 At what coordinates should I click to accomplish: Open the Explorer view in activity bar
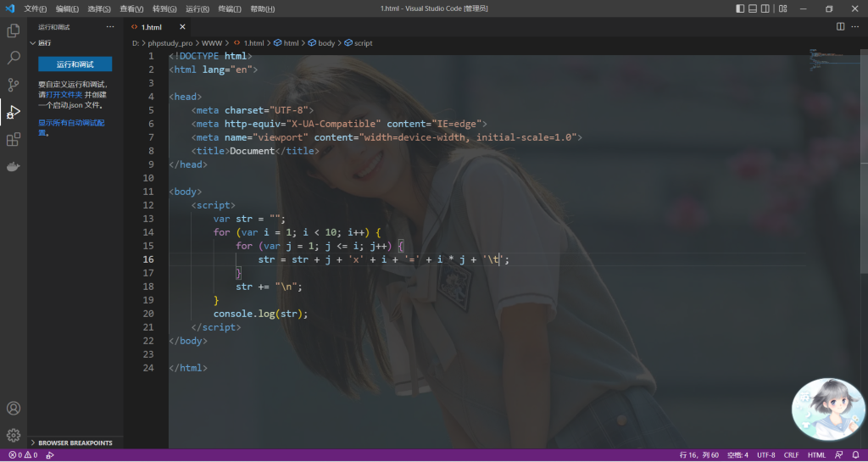click(14, 31)
